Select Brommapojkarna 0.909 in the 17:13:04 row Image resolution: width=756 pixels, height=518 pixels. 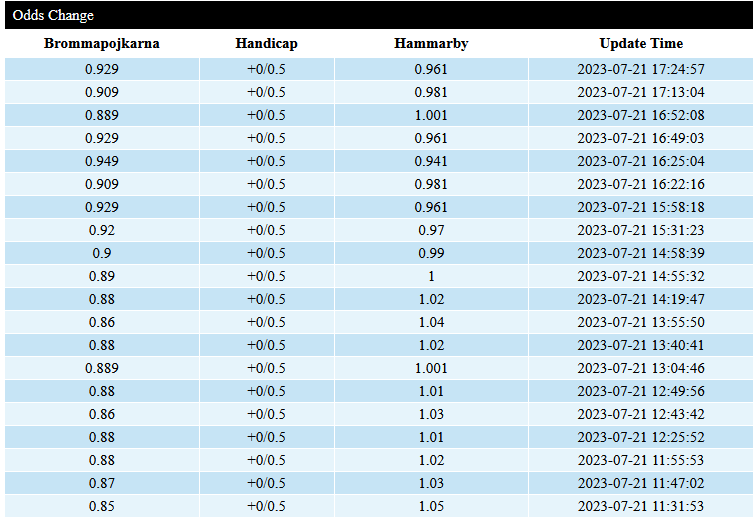click(102, 92)
